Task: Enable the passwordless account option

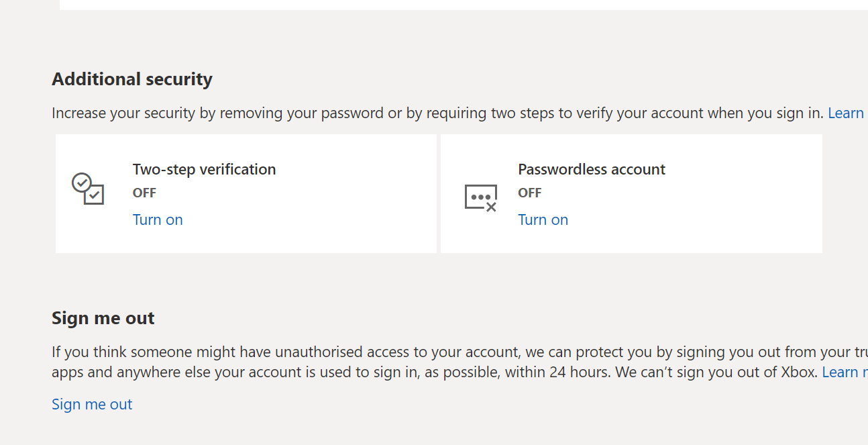Action: click(543, 219)
